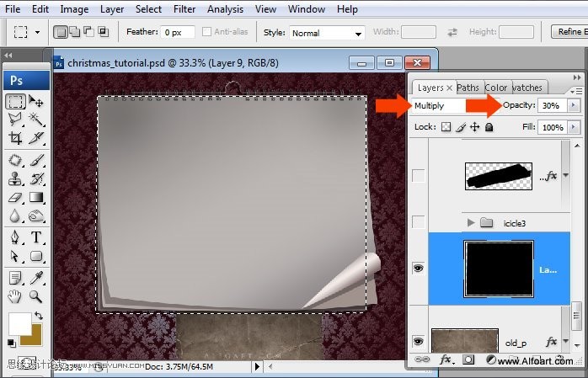Click the Refine Edge button
The width and height of the screenshot is (588, 378).
(x=569, y=32)
